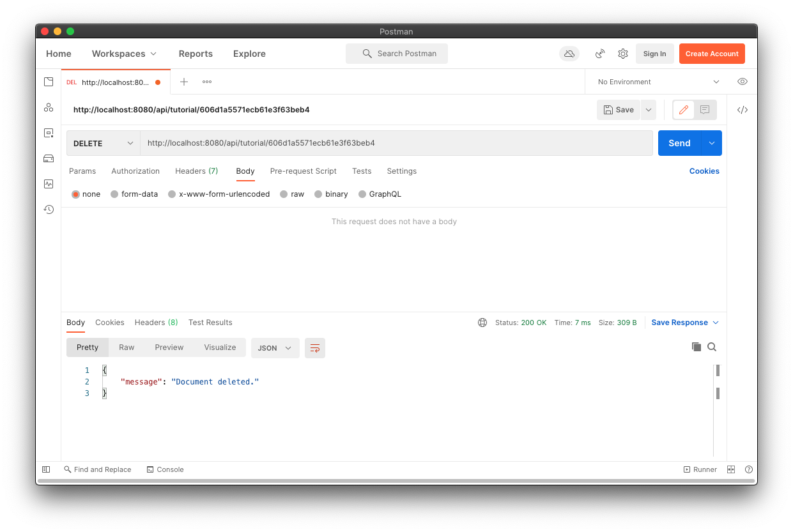Click the Send button
Image resolution: width=793 pixels, height=532 pixels.
click(x=679, y=143)
